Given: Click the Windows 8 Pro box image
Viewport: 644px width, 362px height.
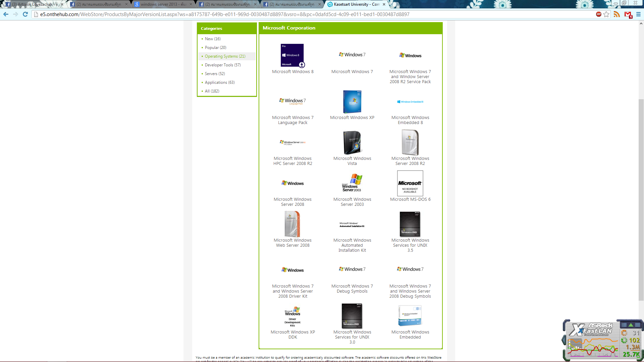Looking at the screenshot, I should 292,55.
